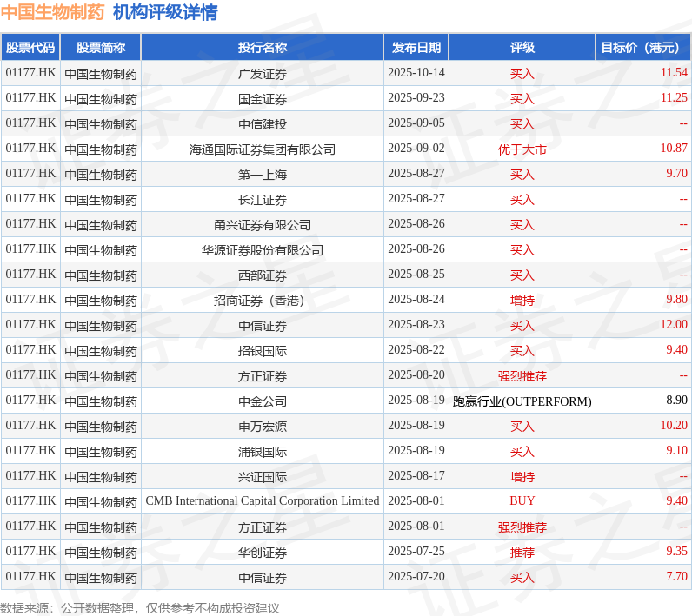The image size is (692, 616).
Task: Select the 广发证券 cell
Action: click(x=263, y=73)
